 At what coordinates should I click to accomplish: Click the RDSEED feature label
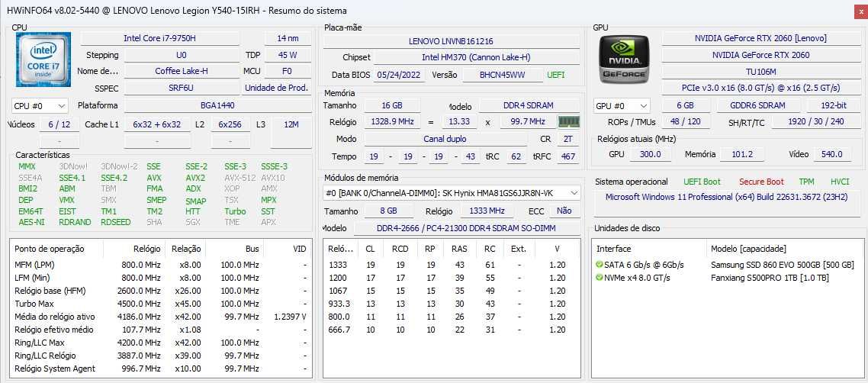[116, 222]
